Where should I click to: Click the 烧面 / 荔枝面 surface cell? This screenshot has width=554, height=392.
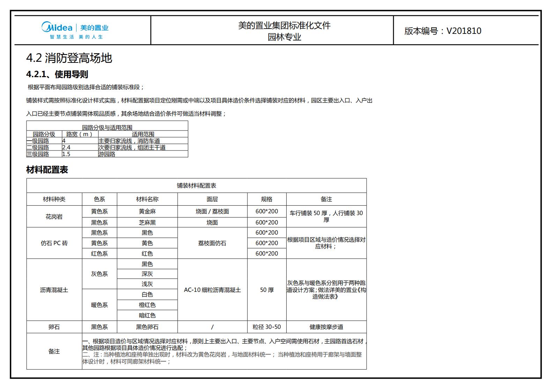pos(212,212)
